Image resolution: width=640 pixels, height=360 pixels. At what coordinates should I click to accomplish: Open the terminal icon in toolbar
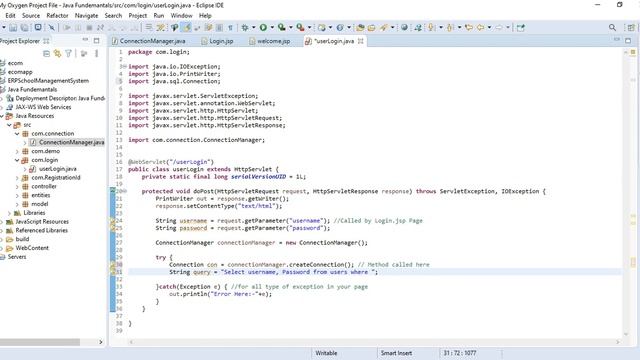click(x=38, y=27)
